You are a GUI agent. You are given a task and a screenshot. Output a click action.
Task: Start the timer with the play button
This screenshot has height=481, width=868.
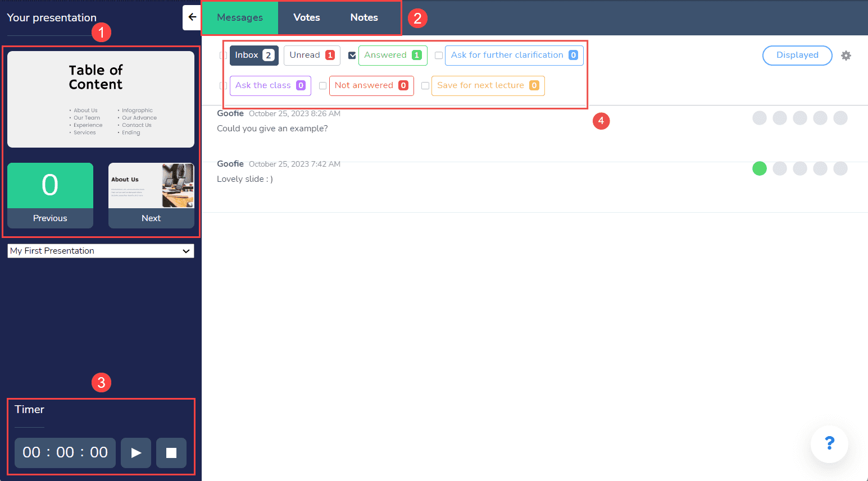coord(136,453)
